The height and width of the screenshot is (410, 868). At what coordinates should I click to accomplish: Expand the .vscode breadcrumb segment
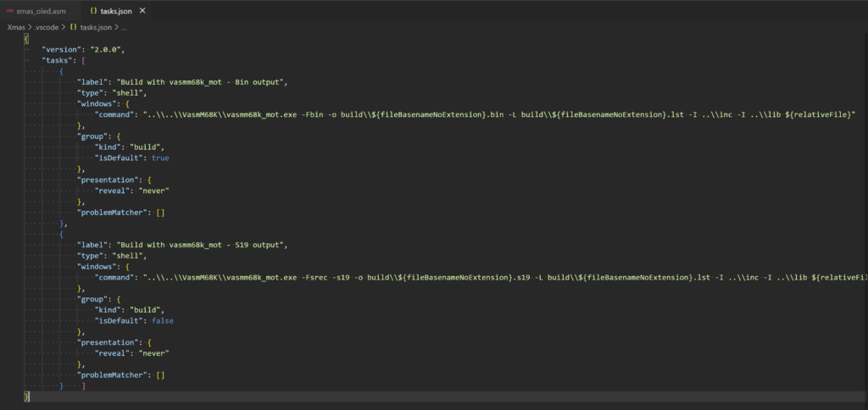[47, 27]
